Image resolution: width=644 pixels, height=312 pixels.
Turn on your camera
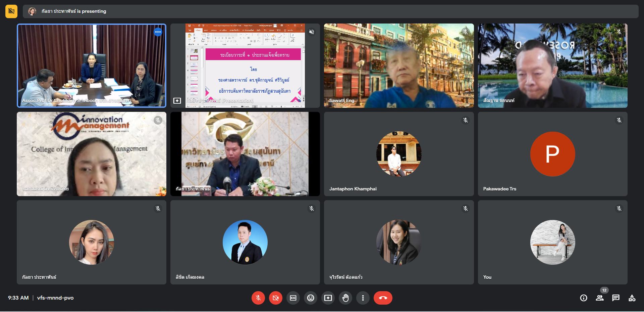pyautogui.click(x=275, y=298)
